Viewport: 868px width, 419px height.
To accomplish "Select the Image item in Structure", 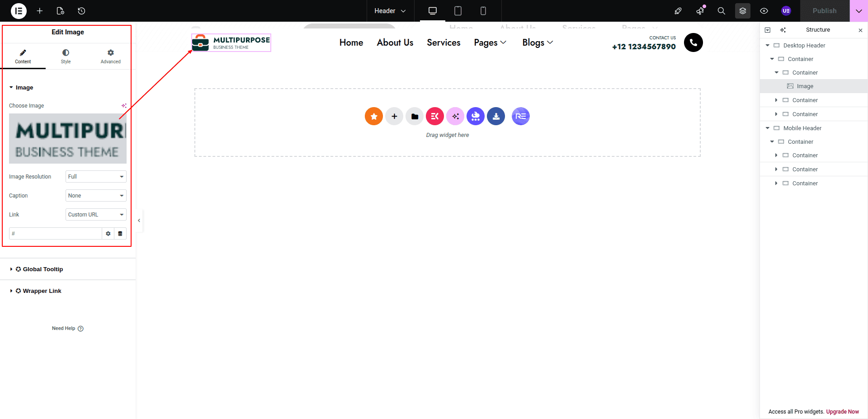I will click(814, 86).
